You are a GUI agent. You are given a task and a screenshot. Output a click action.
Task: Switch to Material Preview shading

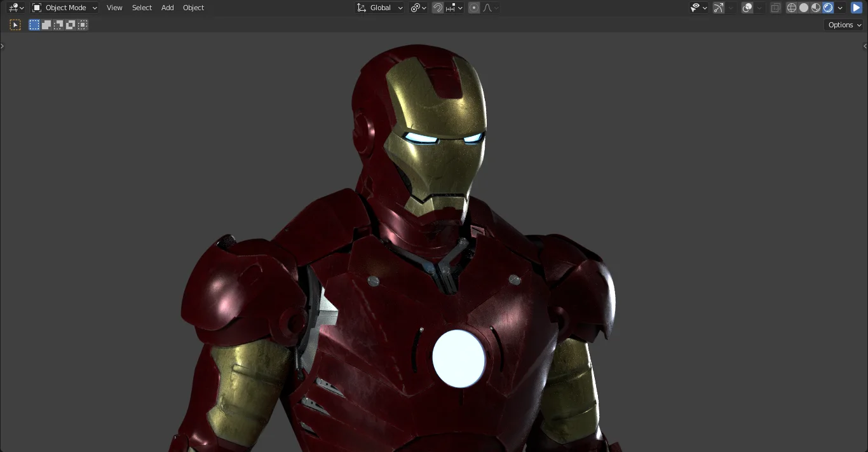815,8
